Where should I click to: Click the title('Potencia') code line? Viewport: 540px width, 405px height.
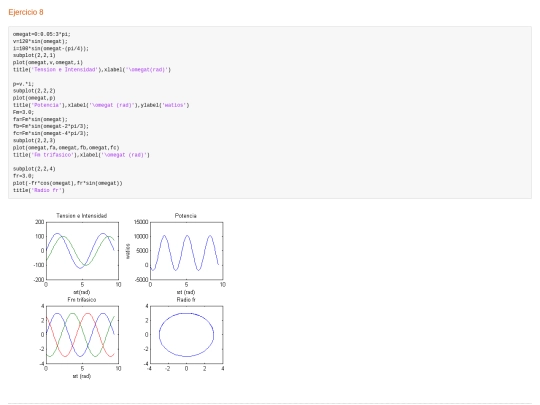coord(101,105)
